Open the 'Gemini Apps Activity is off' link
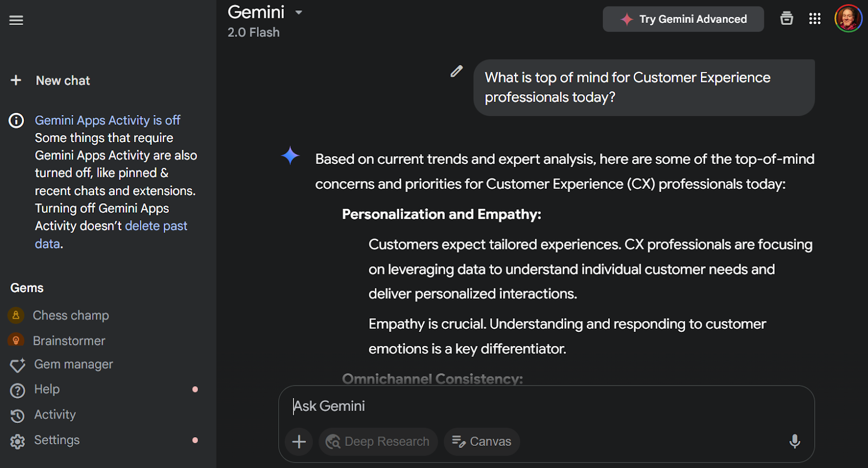868x468 pixels. click(107, 120)
